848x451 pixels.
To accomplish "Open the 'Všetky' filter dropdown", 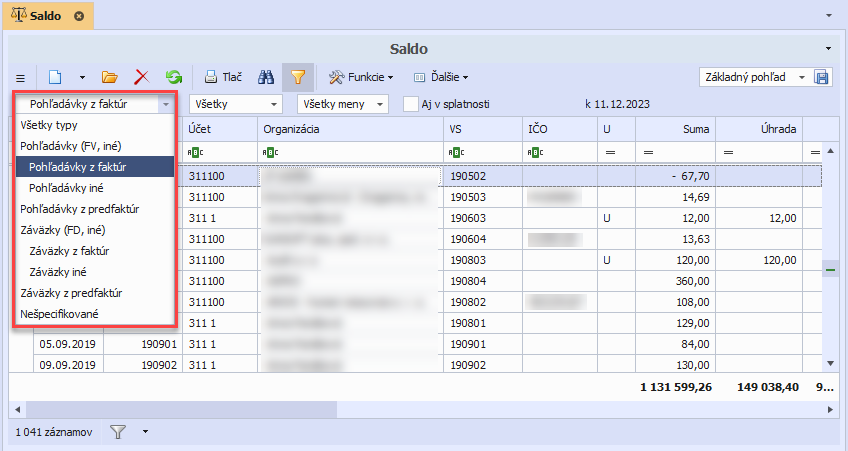I will [235, 103].
